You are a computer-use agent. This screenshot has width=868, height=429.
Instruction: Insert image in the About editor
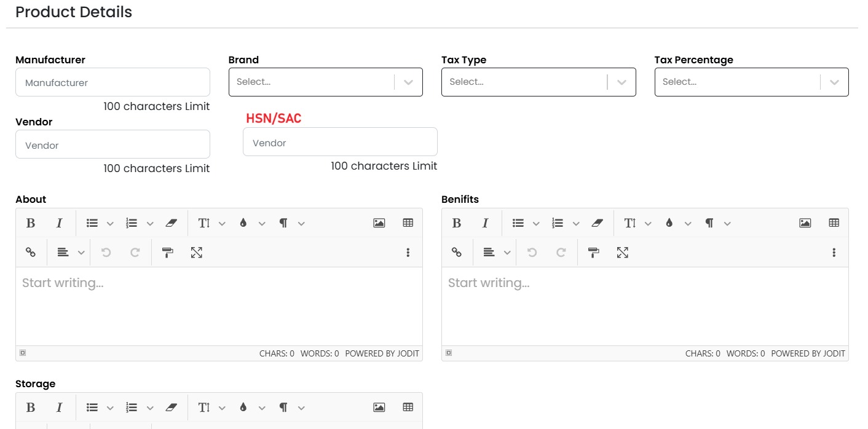tap(379, 223)
